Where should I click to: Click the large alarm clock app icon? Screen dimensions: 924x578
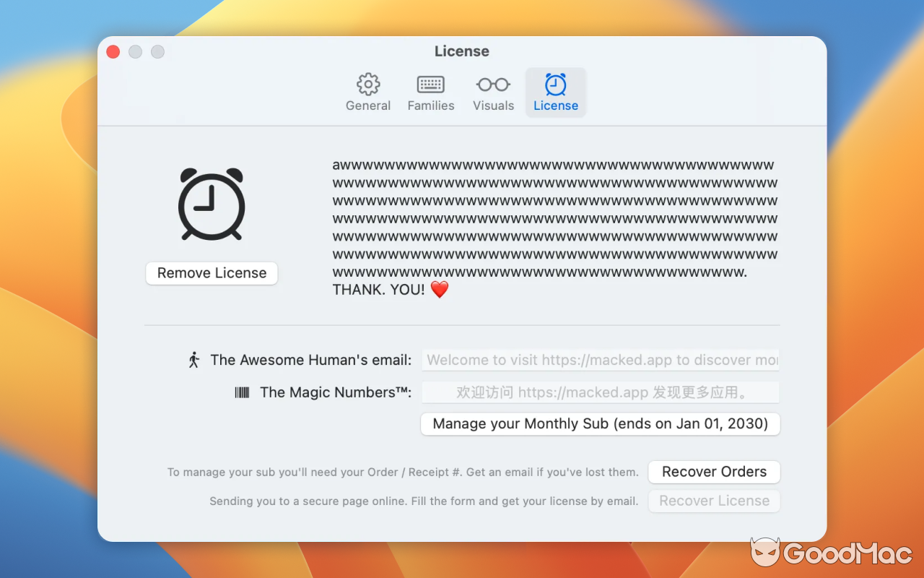212,204
